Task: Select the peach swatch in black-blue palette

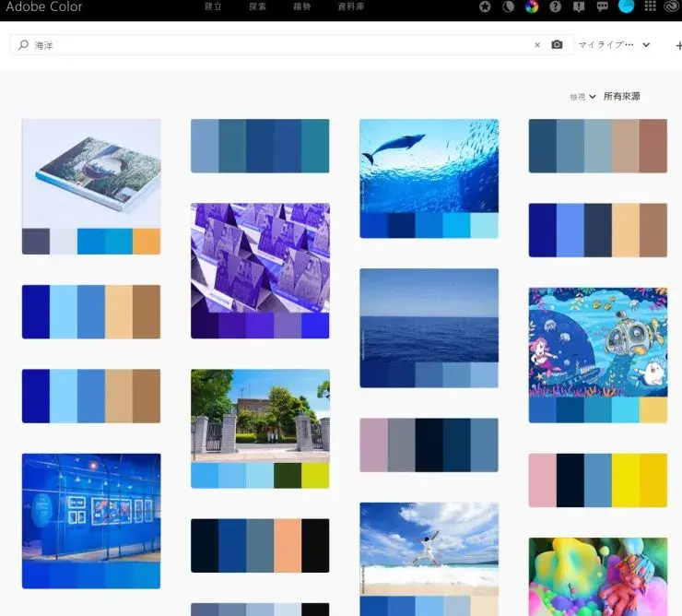Action: [288, 546]
